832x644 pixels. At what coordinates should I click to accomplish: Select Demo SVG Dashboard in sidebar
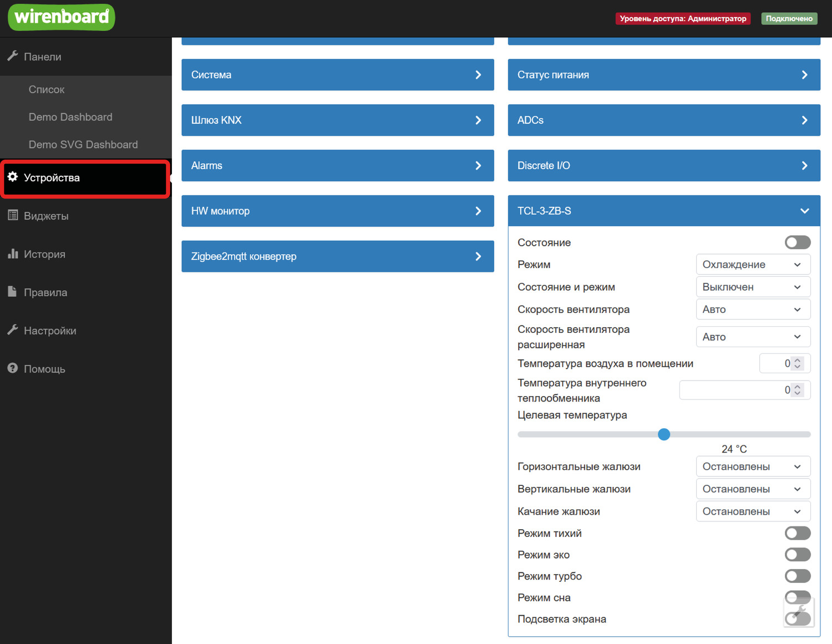[83, 144]
